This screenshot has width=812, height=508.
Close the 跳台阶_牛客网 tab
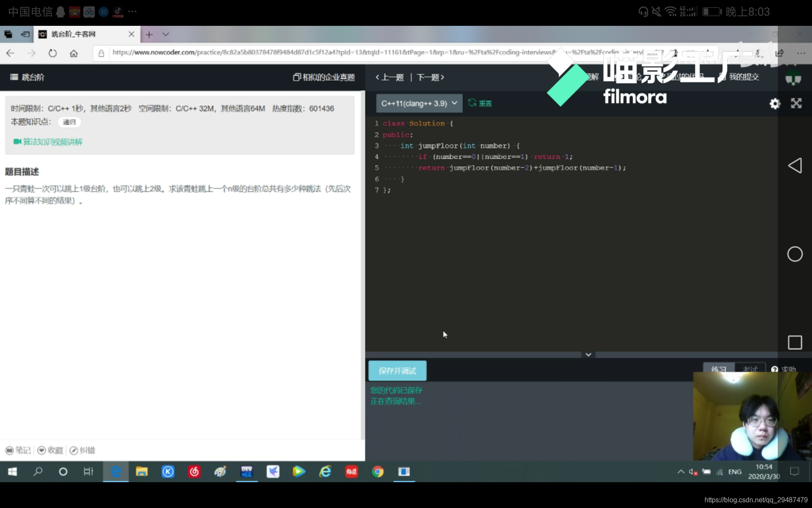coord(131,34)
